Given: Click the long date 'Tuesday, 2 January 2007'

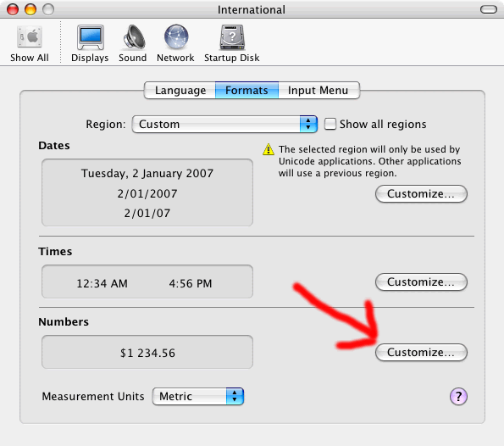Looking at the screenshot, I should 147,174.
